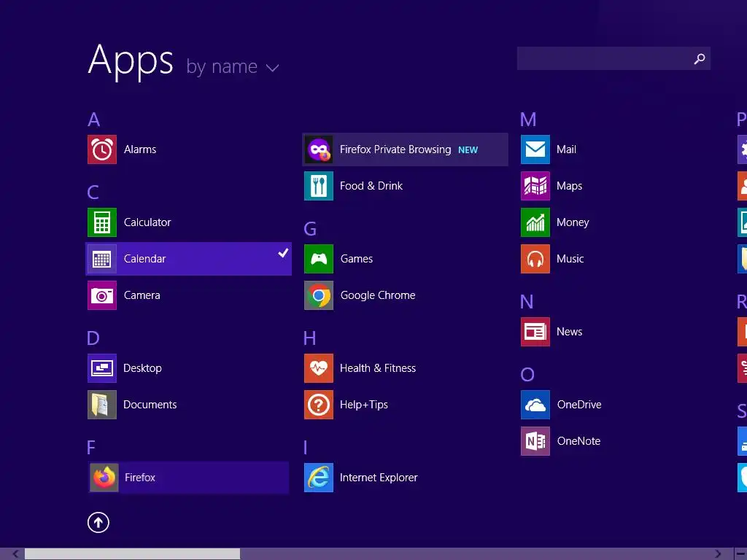747x560 pixels.
Task: Open the Food & Drink icon
Action: [319, 186]
